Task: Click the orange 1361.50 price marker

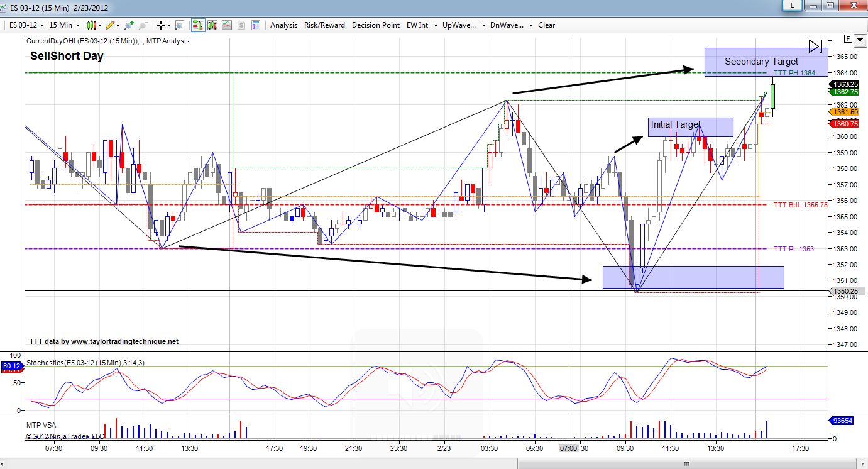Action: click(845, 112)
